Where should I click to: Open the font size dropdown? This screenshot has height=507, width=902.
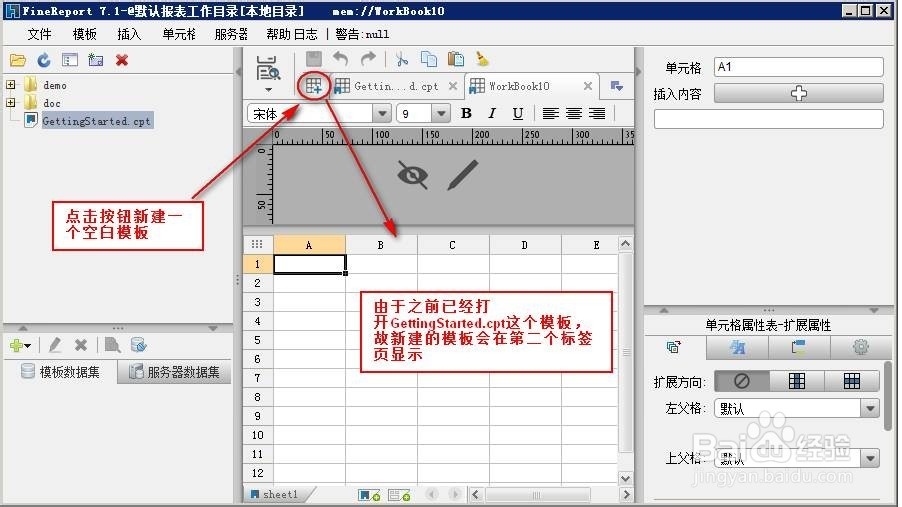441,113
